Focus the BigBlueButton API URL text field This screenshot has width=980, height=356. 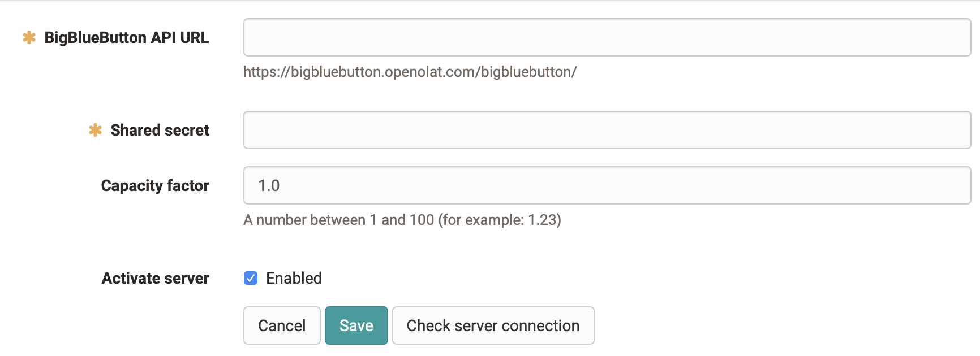(x=607, y=37)
